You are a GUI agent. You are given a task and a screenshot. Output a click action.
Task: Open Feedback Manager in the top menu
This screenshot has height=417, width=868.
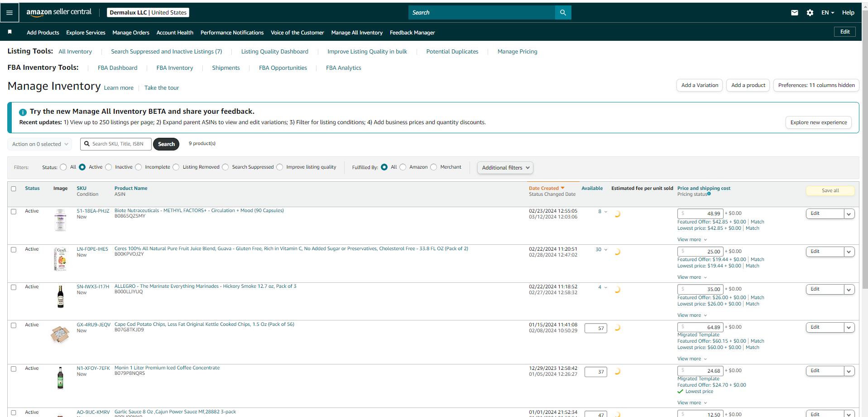click(412, 33)
